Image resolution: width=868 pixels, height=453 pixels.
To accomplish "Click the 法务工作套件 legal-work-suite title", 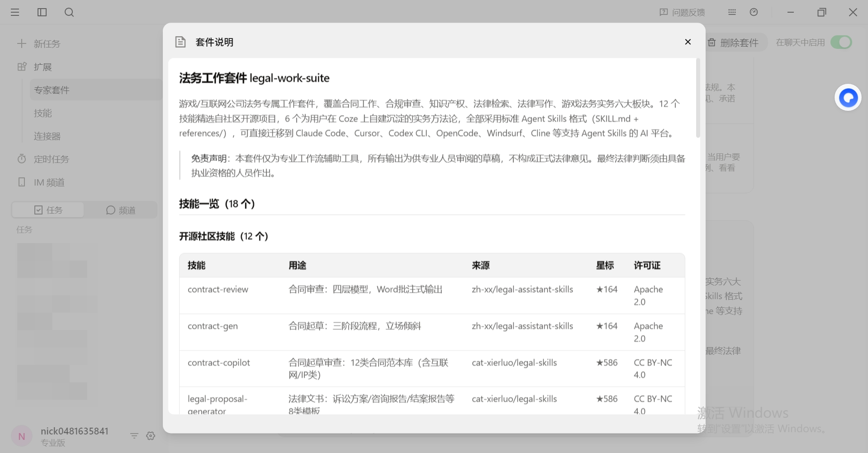I will pos(254,78).
